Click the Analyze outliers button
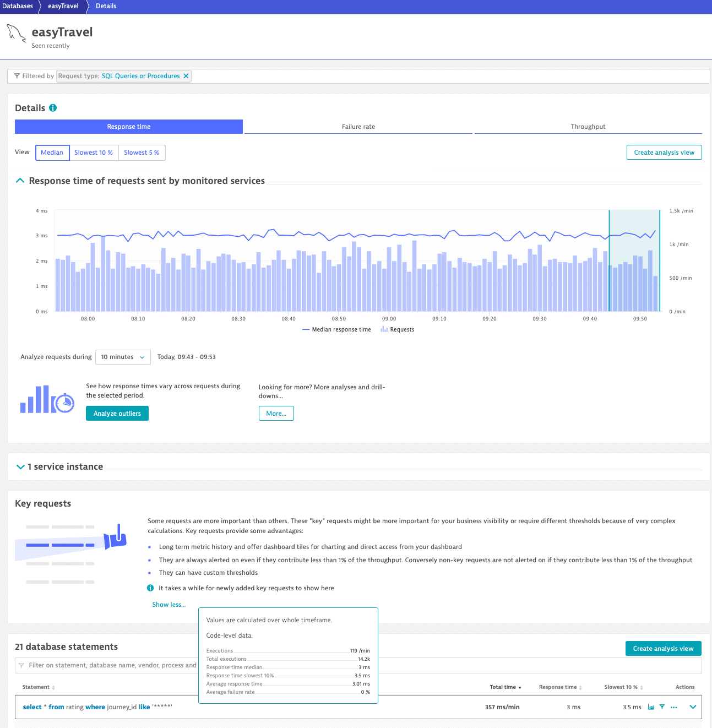 (x=117, y=414)
